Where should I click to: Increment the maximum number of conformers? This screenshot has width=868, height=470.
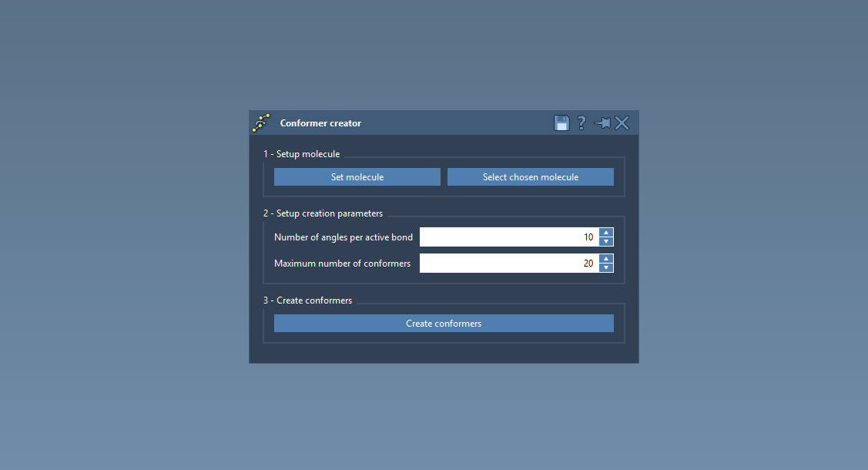click(606, 259)
